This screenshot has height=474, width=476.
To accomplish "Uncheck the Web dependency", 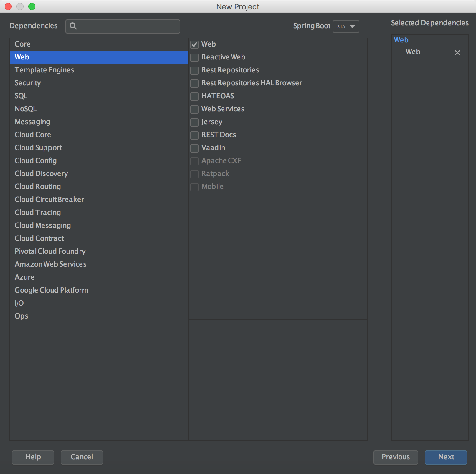I will pyautogui.click(x=194, y=44).
